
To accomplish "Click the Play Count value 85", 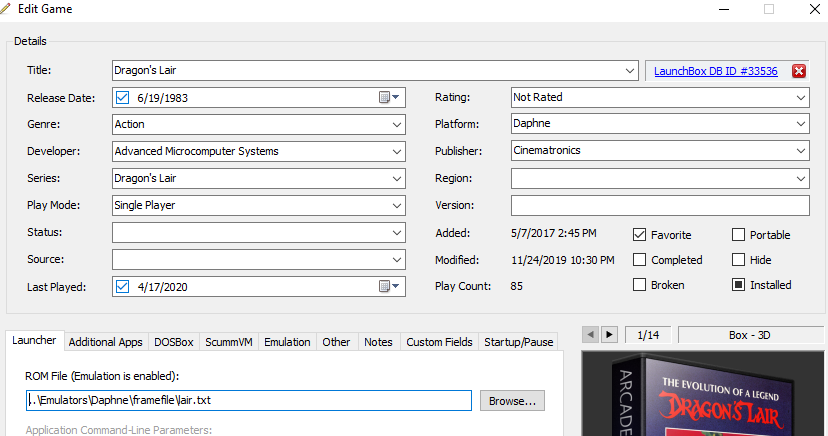I will [516, 286].
